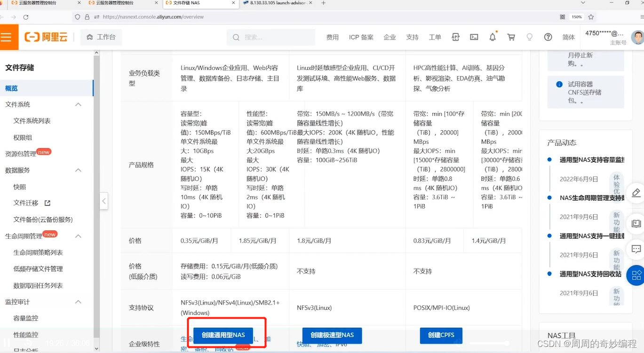Open 数据取回任务列表
This screenshot has height=353, width=644.
click(38, 285)
